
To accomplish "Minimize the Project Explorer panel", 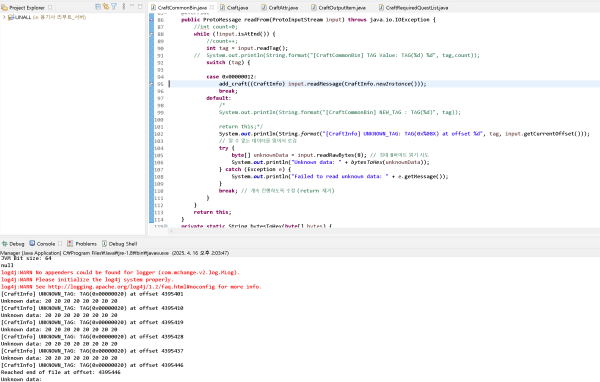I will tap(132, 6).
